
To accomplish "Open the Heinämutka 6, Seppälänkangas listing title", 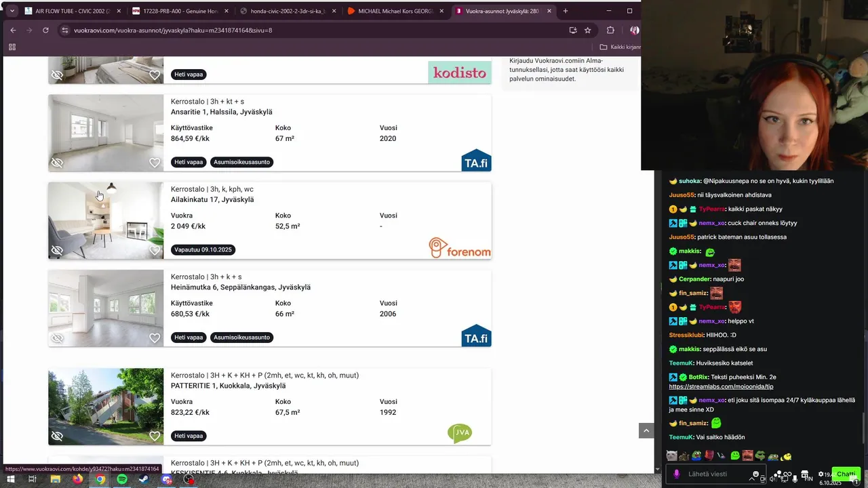I will (241, 287).
